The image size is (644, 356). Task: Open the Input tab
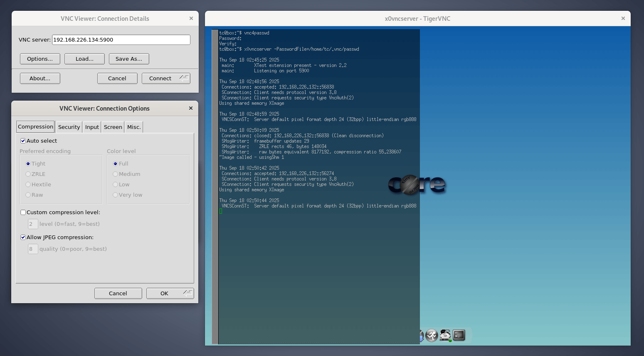coord(92,127)
